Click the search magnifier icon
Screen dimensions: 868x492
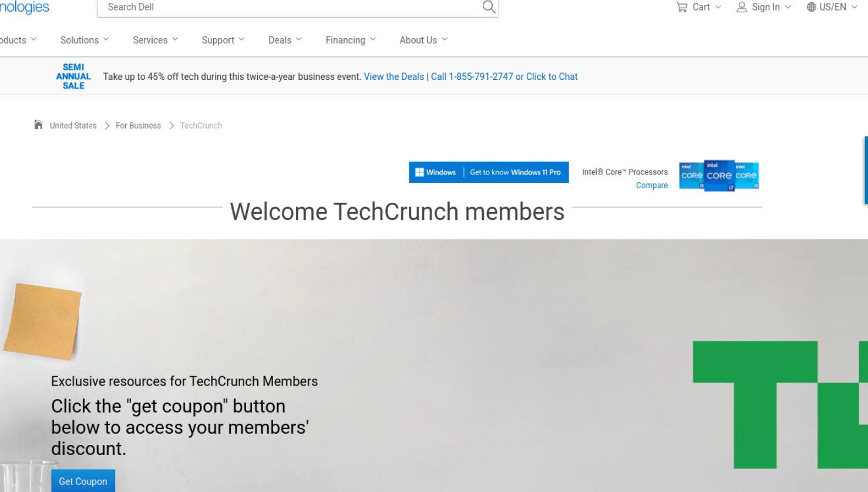pos(489,7)
